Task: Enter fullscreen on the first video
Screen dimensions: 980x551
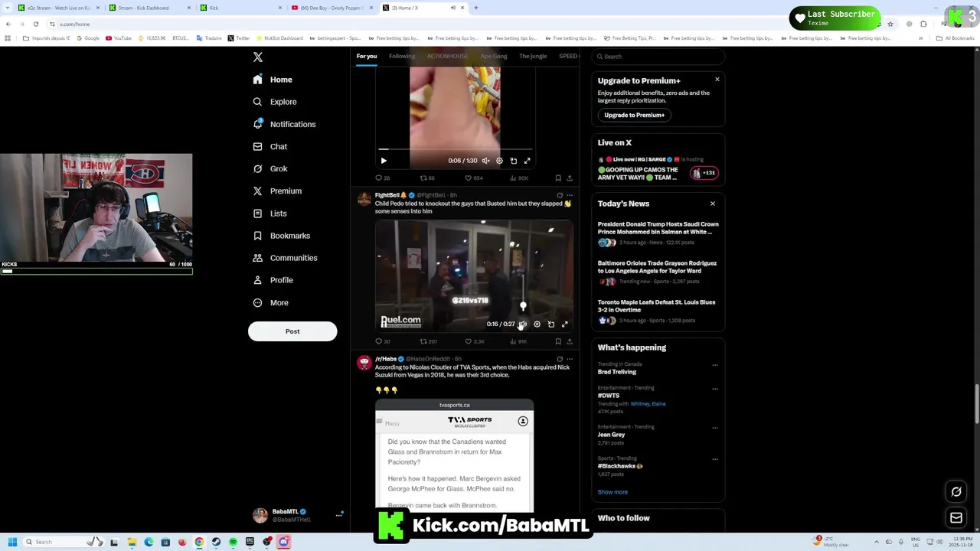Action: 527,161
